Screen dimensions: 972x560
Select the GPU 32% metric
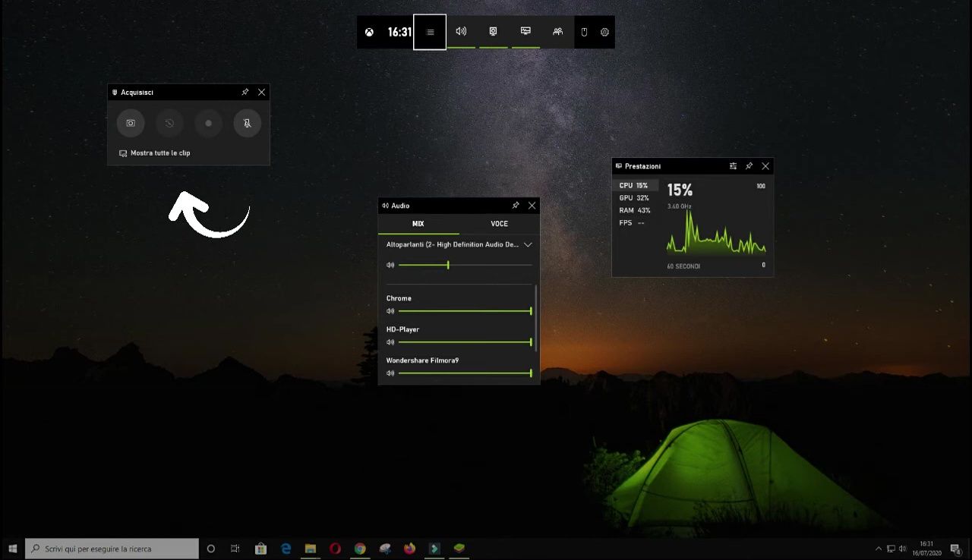[636, 198]
